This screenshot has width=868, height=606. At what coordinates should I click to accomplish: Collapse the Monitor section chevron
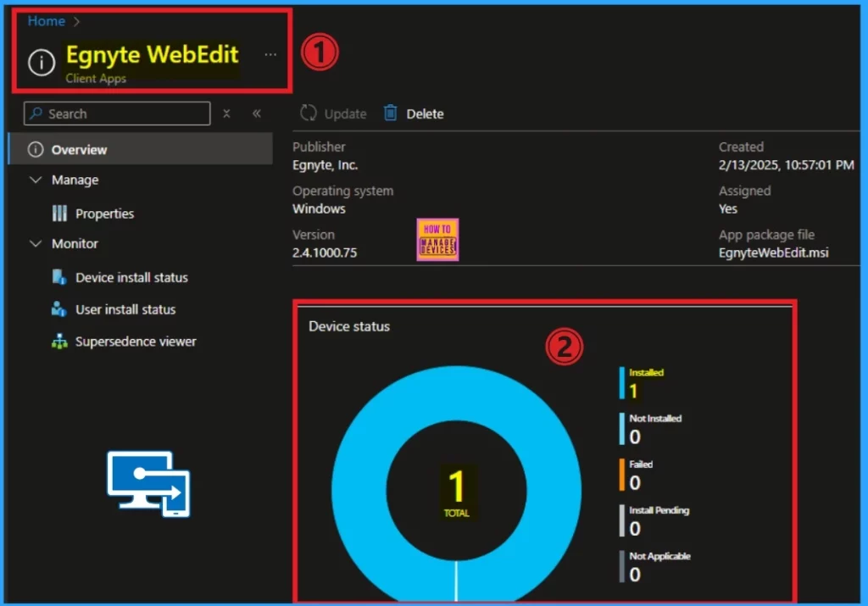tap(36, 243)
